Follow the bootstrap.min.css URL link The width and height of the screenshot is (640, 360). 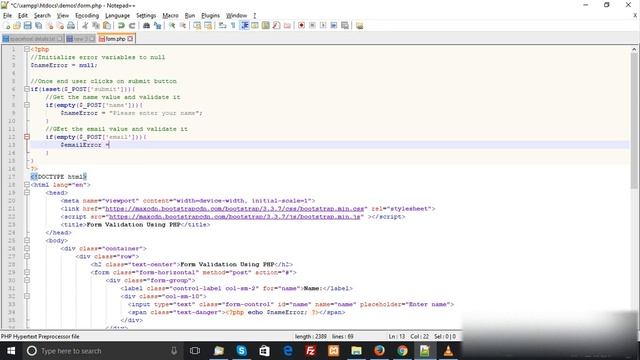pos(234,209)
